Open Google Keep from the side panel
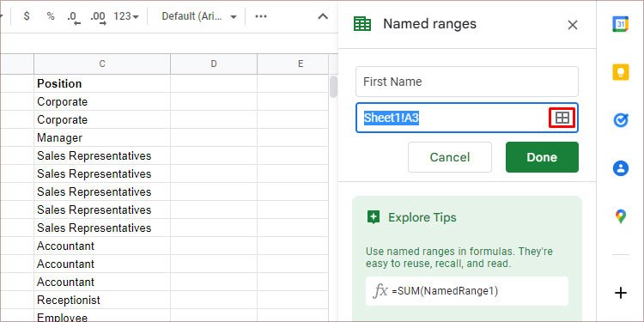Image resolution: width=644 pixels, height=322 pixels. [621, 72]
